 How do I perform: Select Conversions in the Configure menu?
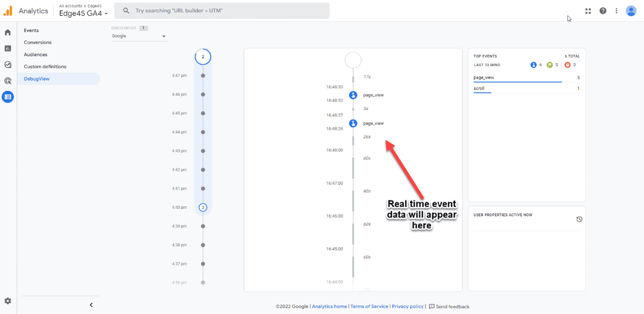click(x=38, y=43)
